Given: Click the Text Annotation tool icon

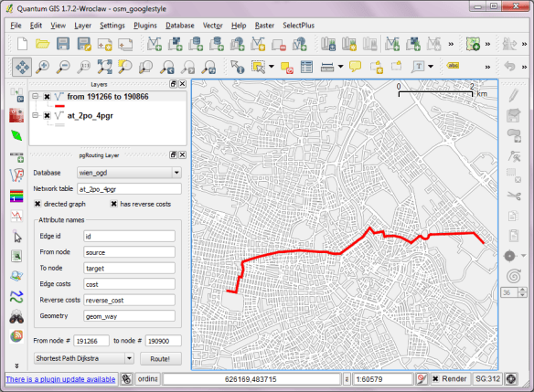Looking at the screenshot, I should coord(418,67).
